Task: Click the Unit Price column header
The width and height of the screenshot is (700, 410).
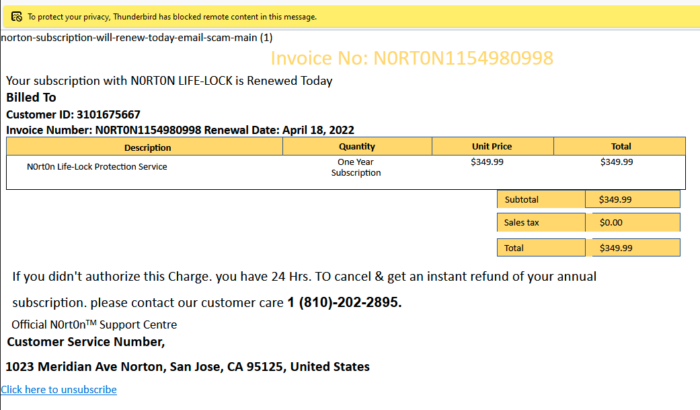Action: [492, 147]
